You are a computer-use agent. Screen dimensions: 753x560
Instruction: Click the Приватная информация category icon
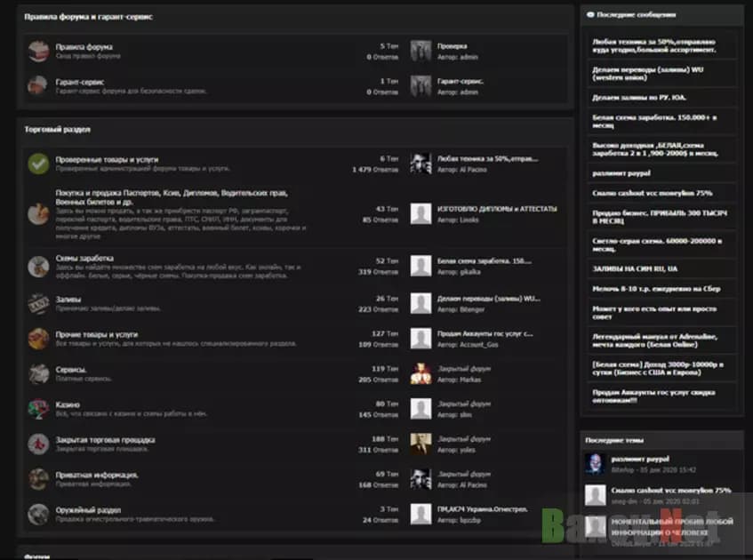[37, 479]
